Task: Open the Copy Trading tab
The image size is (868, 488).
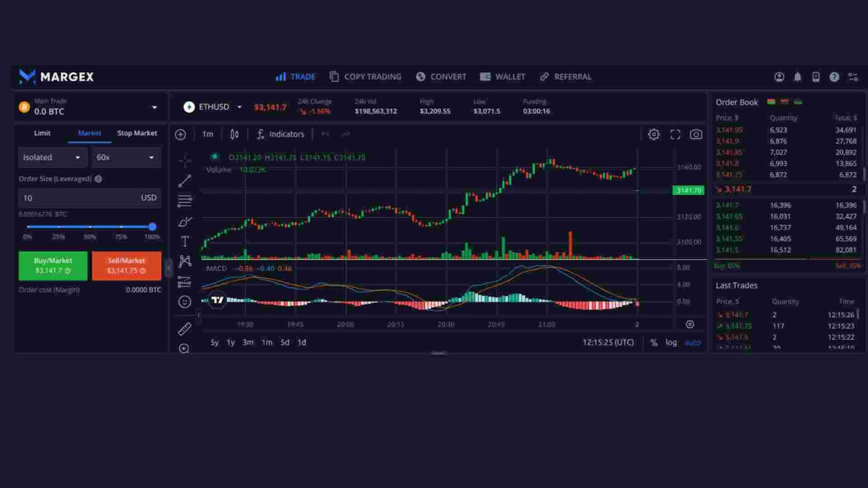Action: 365,77
